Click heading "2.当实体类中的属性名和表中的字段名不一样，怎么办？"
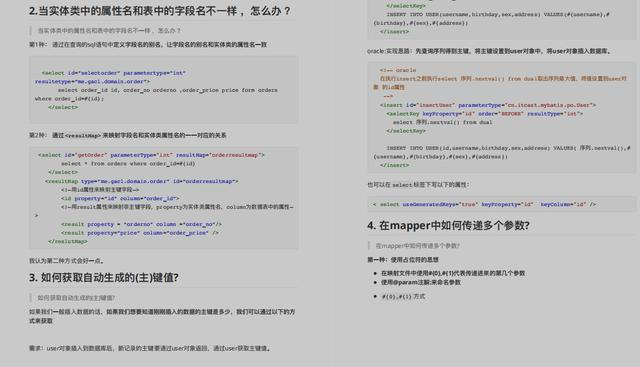Viewport: 640px width, 367px height. point(160,11)
